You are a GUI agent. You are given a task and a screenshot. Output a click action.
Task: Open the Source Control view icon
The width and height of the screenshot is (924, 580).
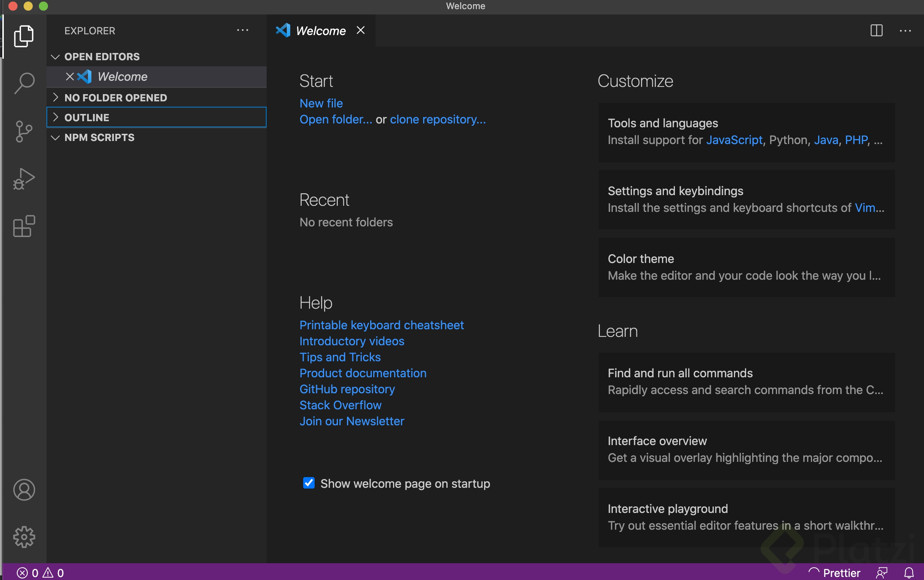point(24,131)
